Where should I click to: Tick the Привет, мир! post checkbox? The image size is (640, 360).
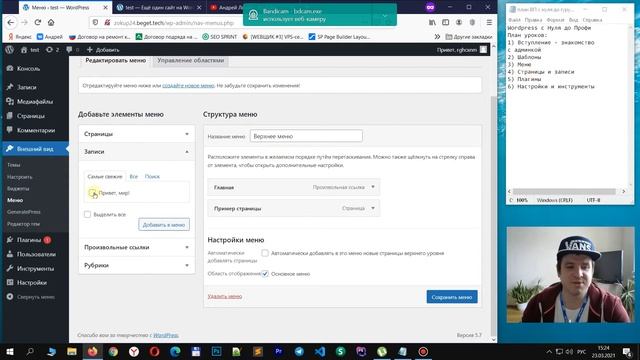92,193
